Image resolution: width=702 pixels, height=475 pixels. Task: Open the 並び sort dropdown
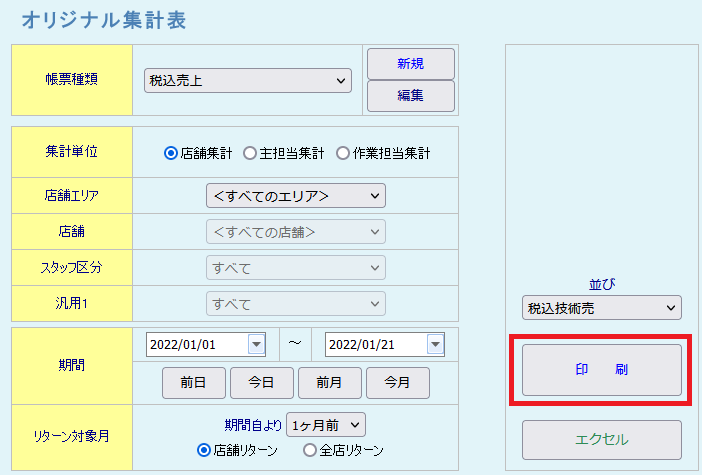(x=601, y=308)
